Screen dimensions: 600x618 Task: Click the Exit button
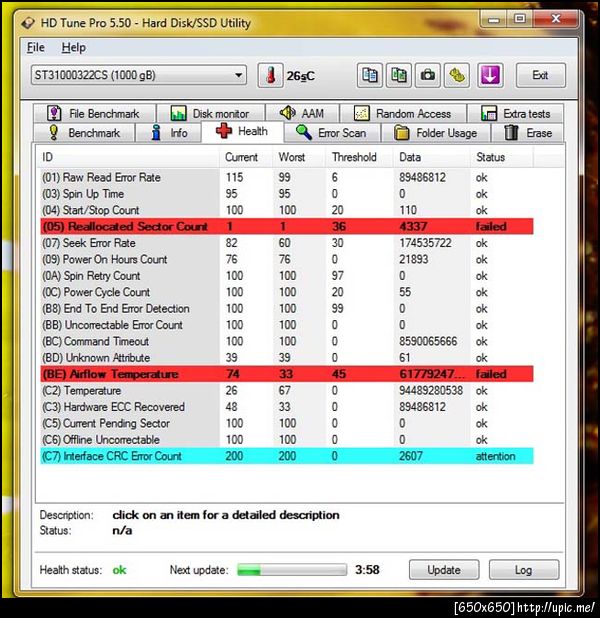[x=540, y=75]
